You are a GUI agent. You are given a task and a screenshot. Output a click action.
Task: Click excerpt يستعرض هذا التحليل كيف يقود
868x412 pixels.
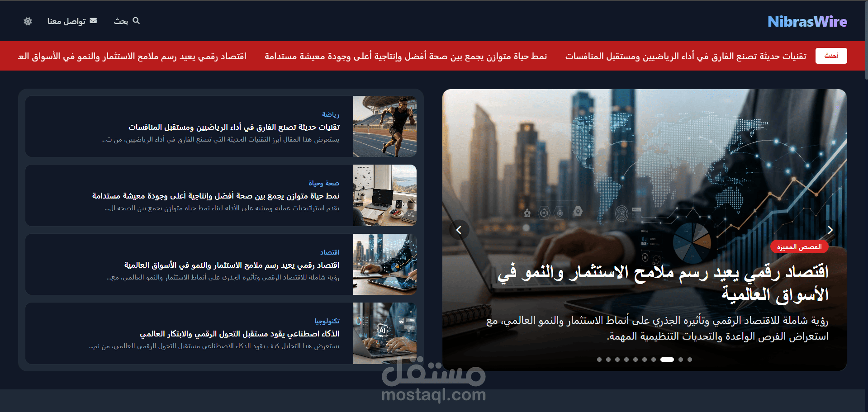pyautogui.click(x=214, y=346)
